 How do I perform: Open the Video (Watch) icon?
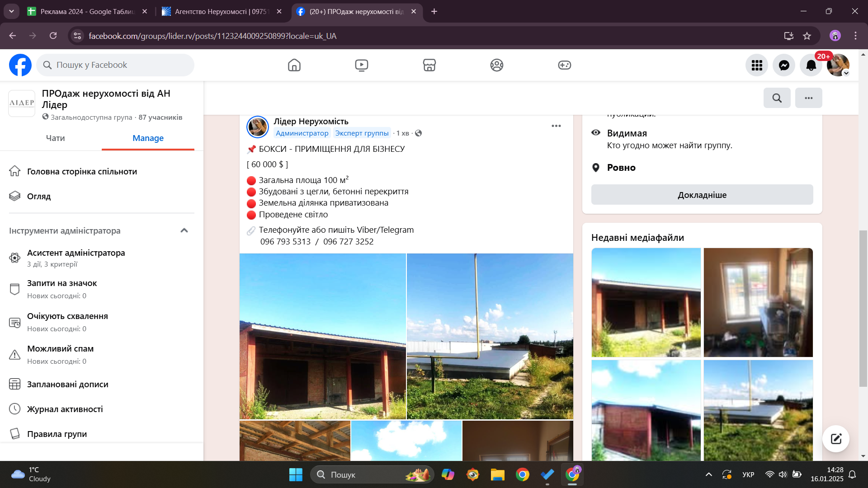coord(361,65)
